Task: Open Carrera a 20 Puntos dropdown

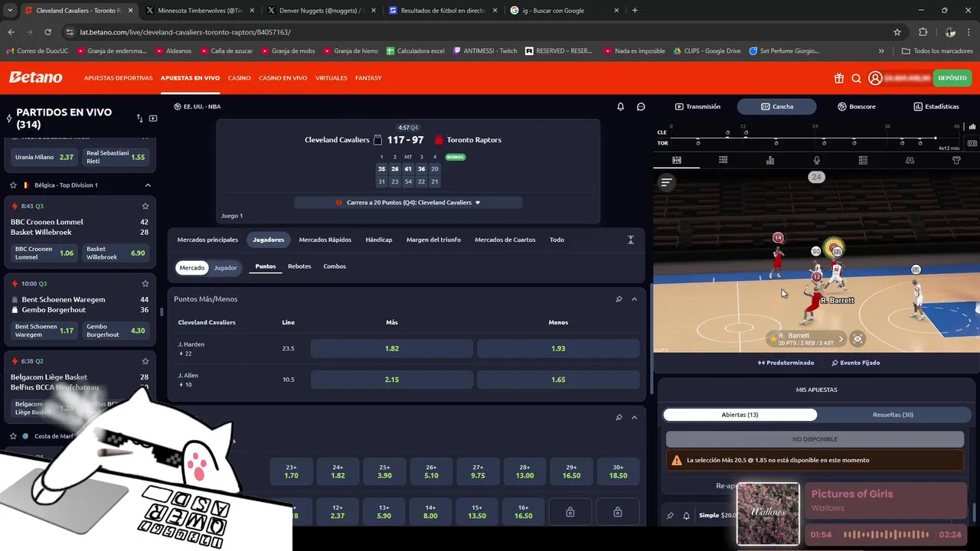Action: tap(408, 203)
